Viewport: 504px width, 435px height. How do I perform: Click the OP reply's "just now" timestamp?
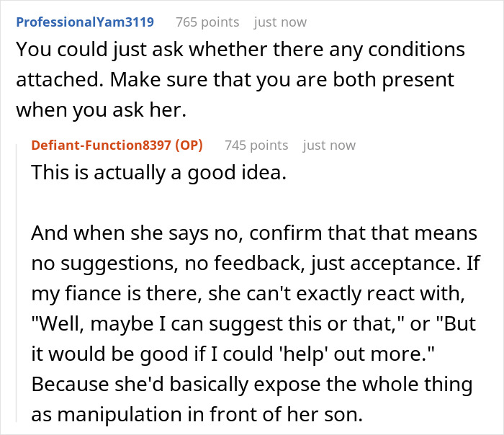pyautogui.click(x=329, y=145)
